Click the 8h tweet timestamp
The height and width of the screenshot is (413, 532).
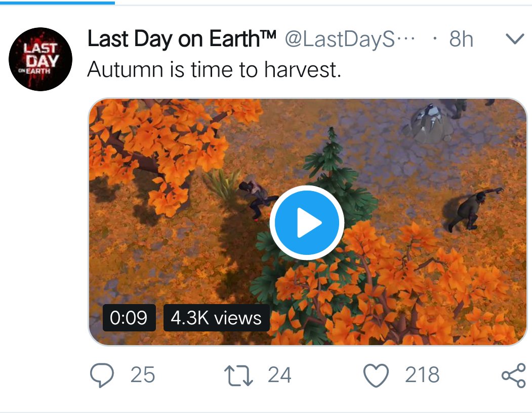[x=461, y=40]
